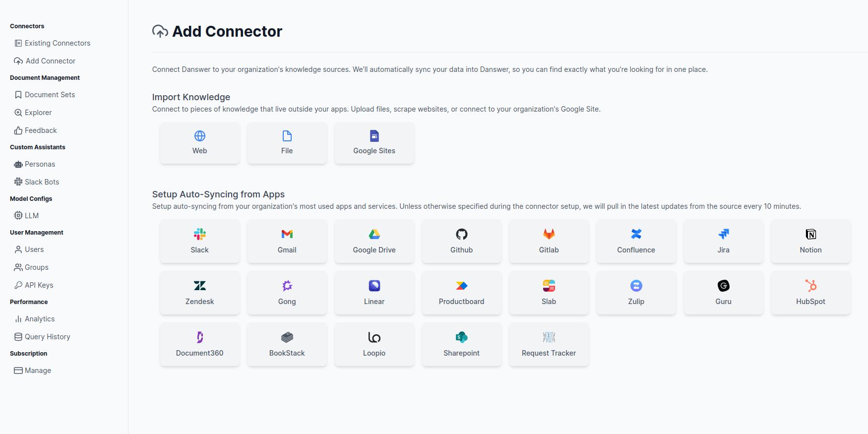This screenshot has width=868, height=434.
Task: Open the Google Drive connector
Action: (x=374, y=241)
